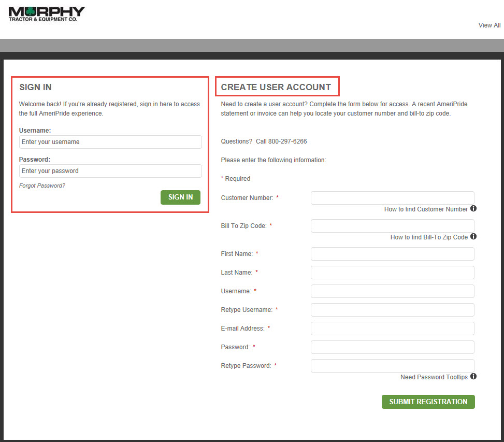
Task: Click the Bill To Zip Code input box
Action: (392, 226)
